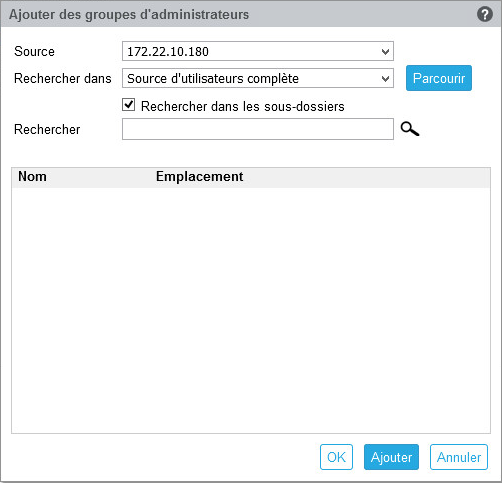Viewport: 502px width, 483px height.
Task: Expand the Rechercher dans dropdown
Action: point(258,78)
